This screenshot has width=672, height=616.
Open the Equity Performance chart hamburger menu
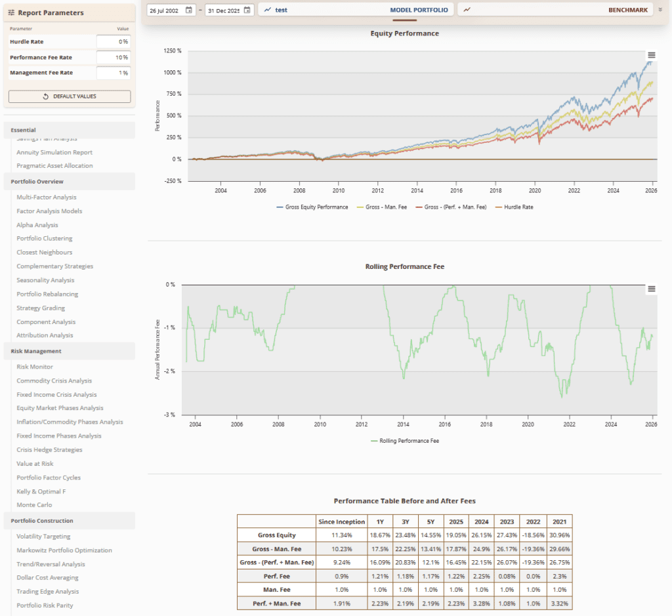click(x=651, y=55)
